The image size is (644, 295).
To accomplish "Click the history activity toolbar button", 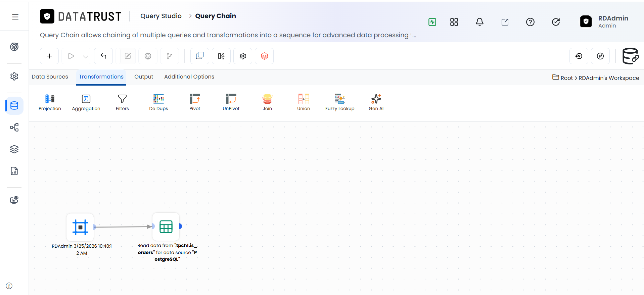I will point(579,56).
